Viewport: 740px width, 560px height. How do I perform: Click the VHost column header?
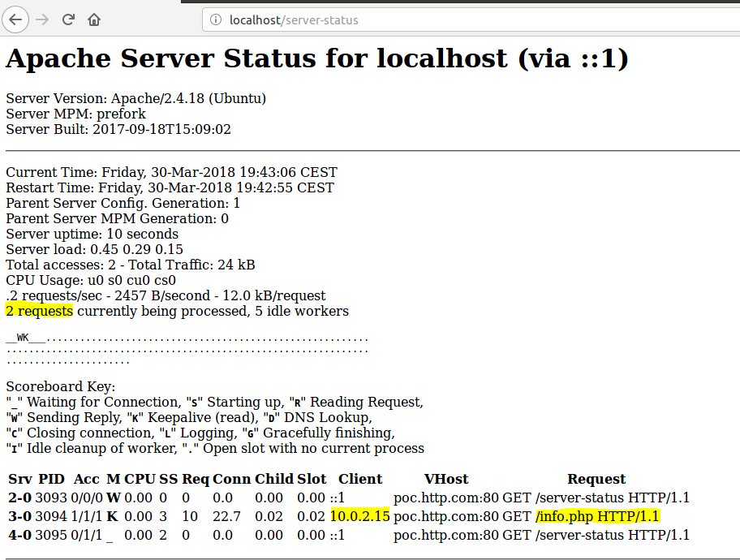pos(445,479)
